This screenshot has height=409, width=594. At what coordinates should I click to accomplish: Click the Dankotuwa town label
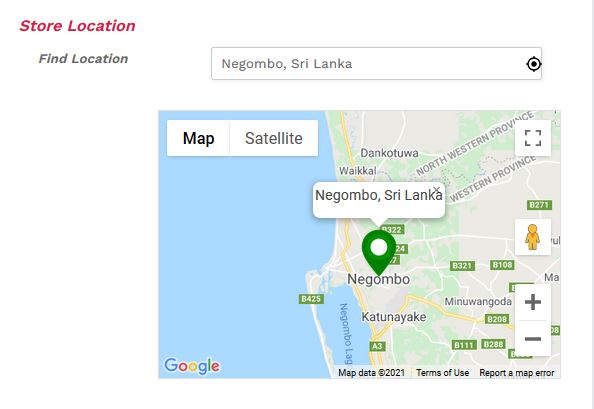point(389,153)
